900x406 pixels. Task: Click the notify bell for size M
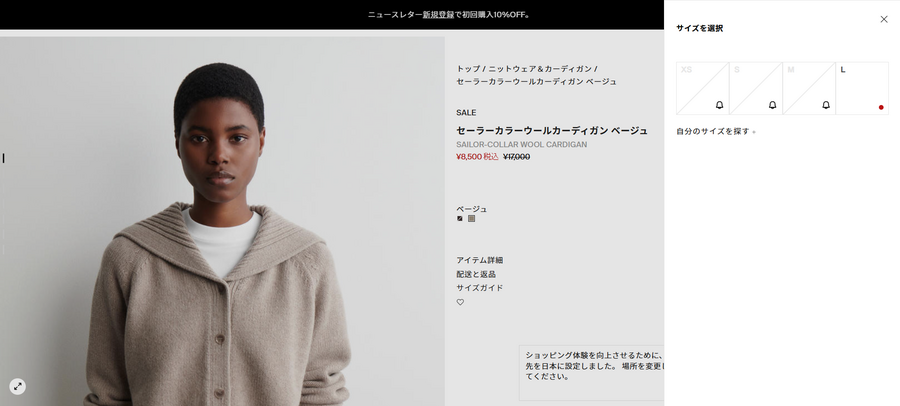point(825,105)
